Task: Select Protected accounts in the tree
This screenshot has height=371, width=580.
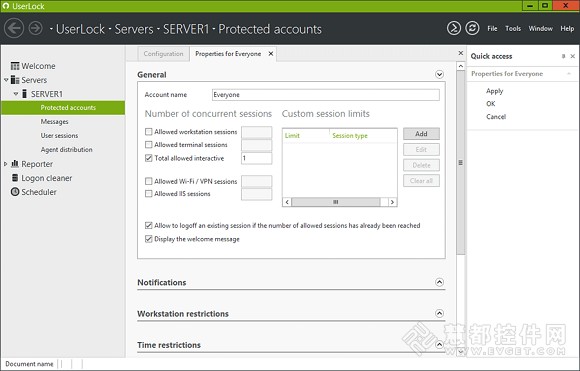Action: pos(63,108)
